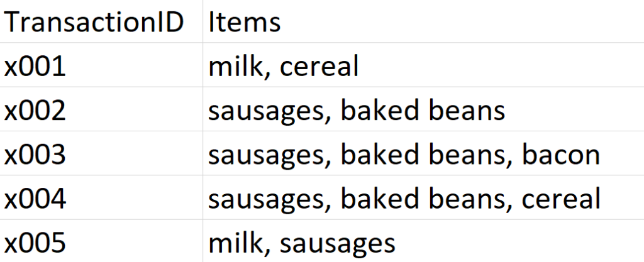Click the cell containing x003

pos(101,153)
